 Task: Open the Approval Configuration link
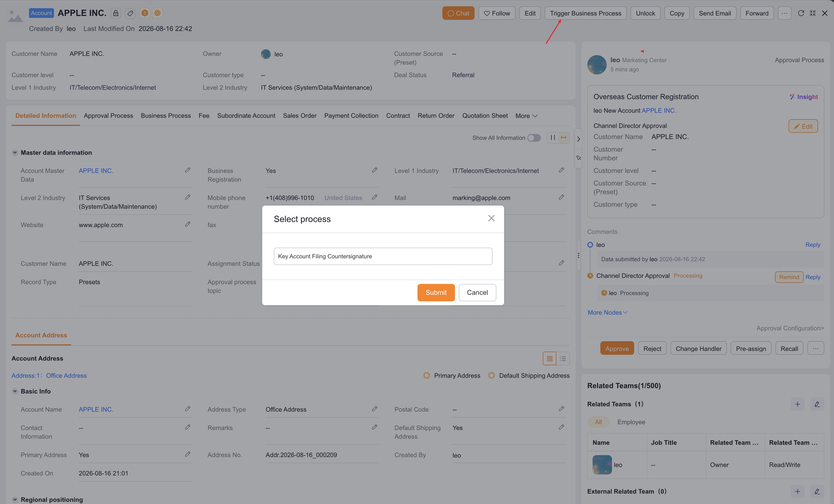coord(790,328)
